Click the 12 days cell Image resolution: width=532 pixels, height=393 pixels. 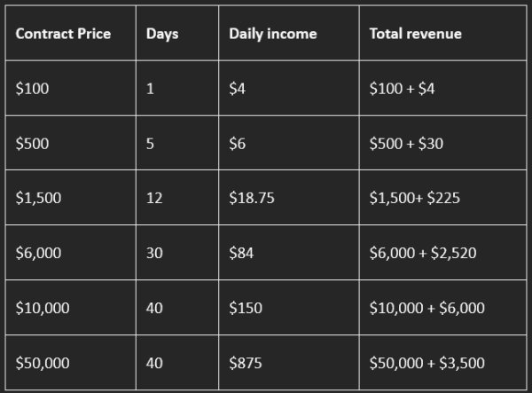coord(154,198)
